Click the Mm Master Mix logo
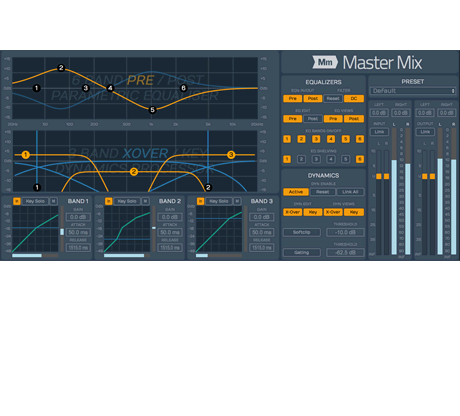 367,62
